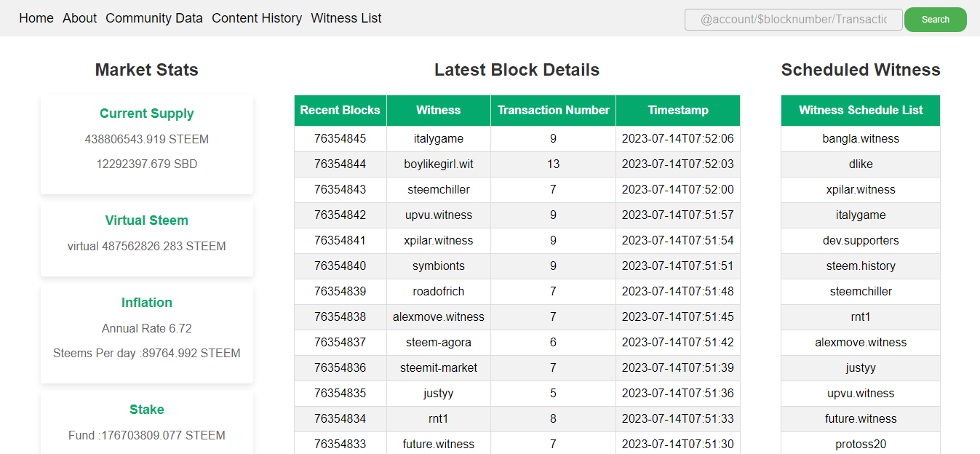Image resolution: width=980 pixels, height=454 pixels.
Task: Select block number 76354835
Action: click(340, 394)
